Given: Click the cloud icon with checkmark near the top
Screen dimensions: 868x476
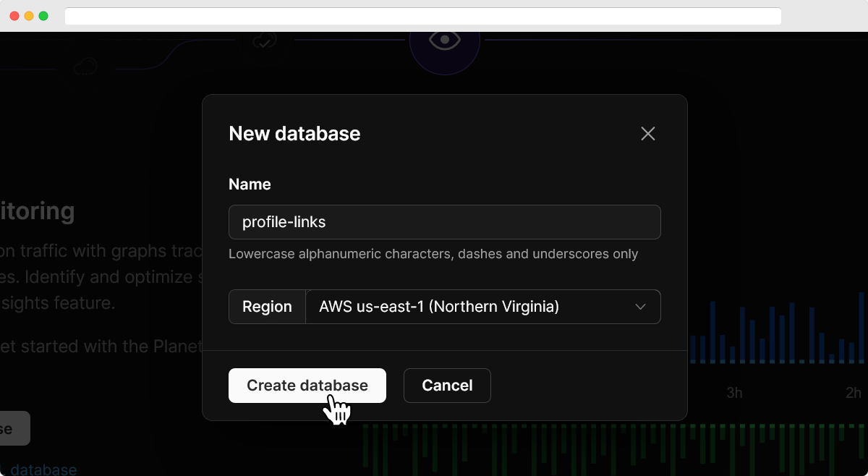Looking at the screenshot, I should pyautogui.click(x=264, y=41).
